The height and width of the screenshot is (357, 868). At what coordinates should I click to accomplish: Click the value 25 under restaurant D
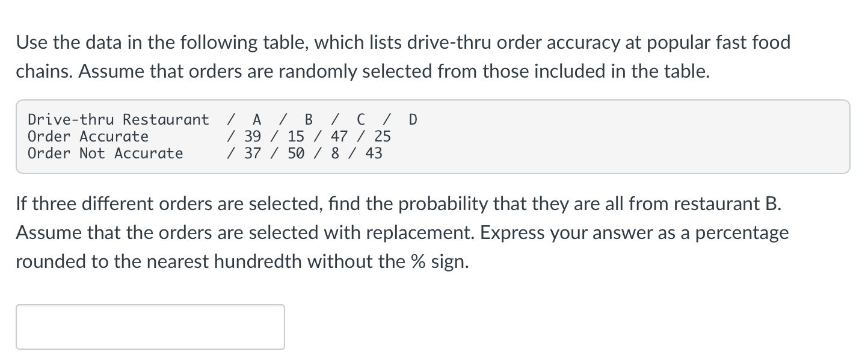pyautogui.click(x=382, y=136)
